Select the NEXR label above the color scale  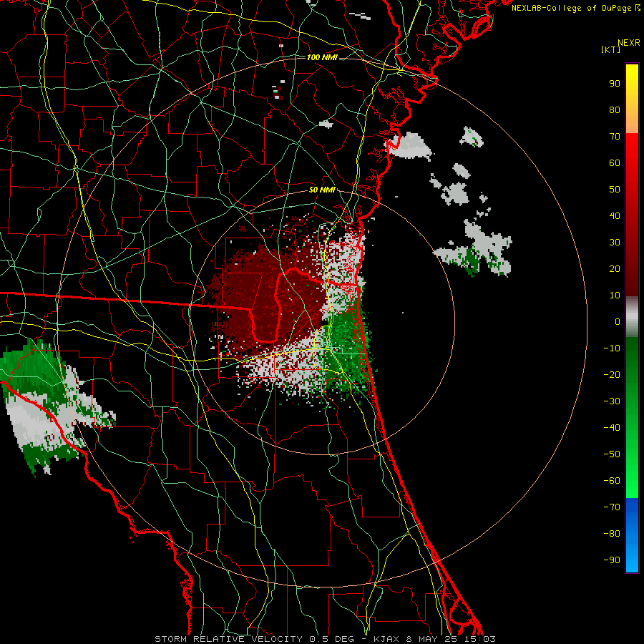point(629,43)
